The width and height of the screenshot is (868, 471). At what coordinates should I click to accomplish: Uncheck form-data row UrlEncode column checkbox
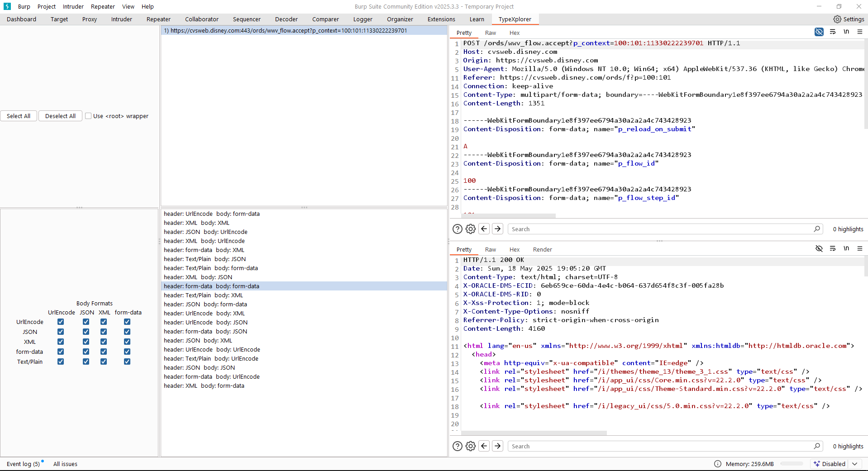click(61, 352)
